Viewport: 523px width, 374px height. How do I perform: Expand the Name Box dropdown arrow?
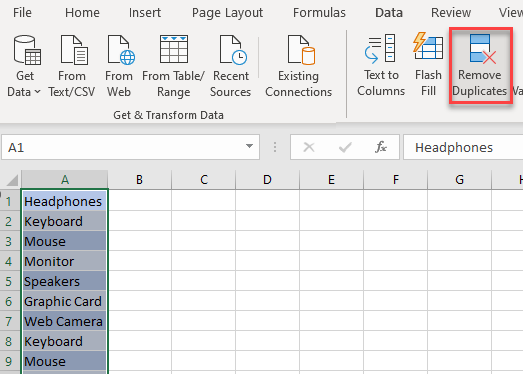pyautogui.click(x=249, y=146)
